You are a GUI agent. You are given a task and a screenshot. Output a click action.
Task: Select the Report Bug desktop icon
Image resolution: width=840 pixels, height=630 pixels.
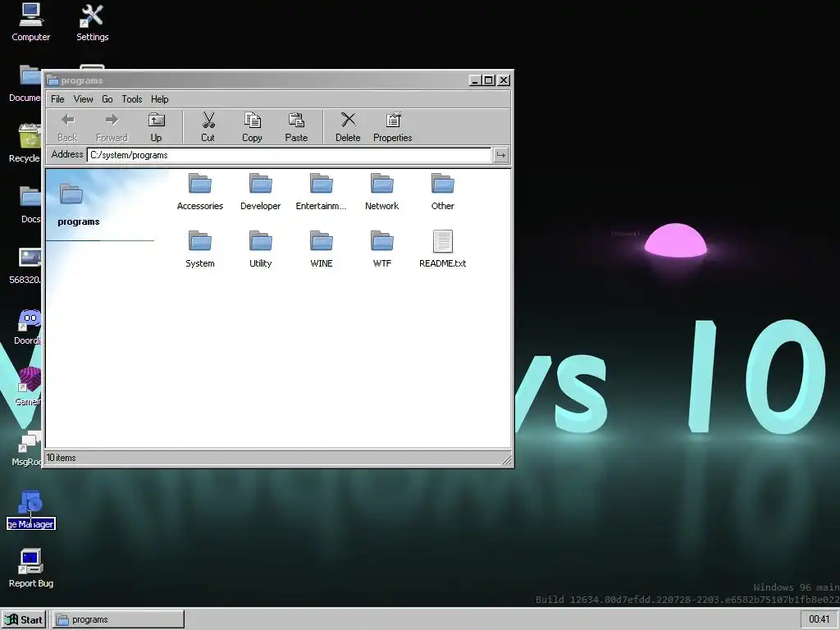(30, 569)
